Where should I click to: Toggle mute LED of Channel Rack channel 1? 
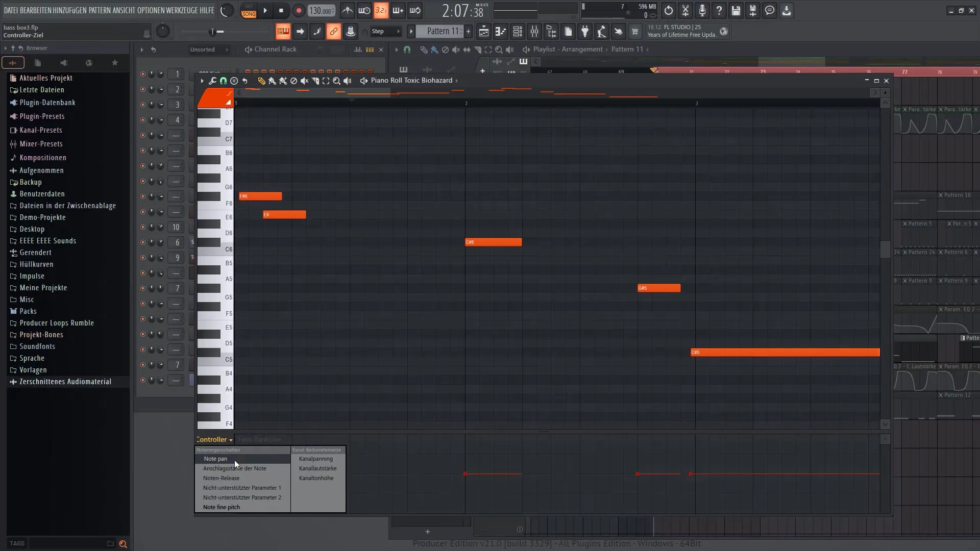tap(142, 74)
